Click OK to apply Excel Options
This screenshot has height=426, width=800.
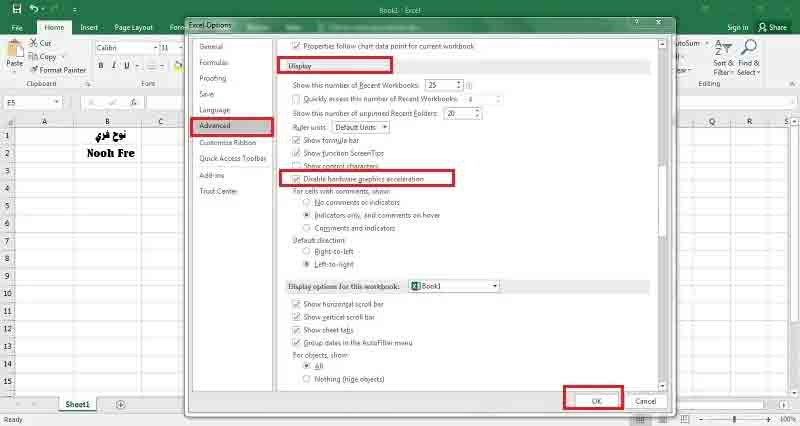click(x=596, y=401)
